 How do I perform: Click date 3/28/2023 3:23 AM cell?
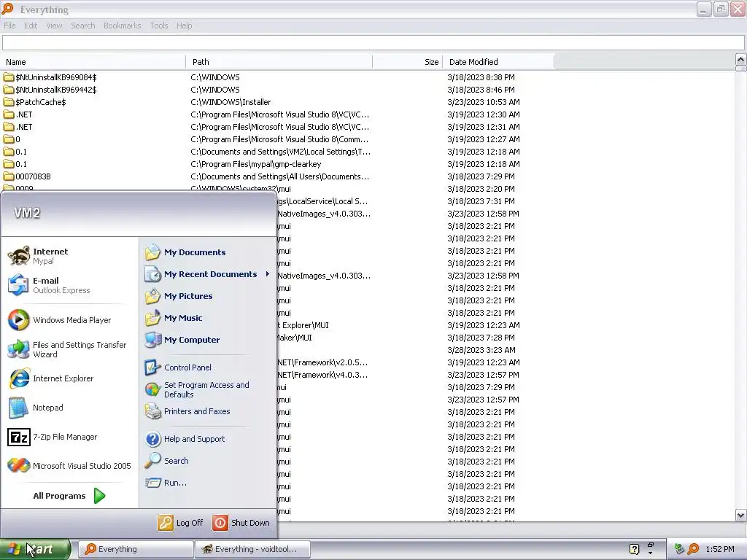(x=481, y=350)
